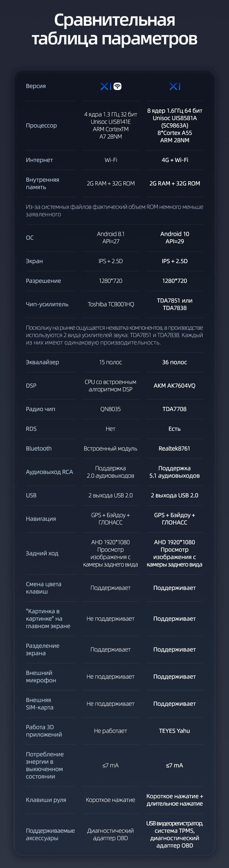Select the '36 полос' equalizer value

point(175,362)
